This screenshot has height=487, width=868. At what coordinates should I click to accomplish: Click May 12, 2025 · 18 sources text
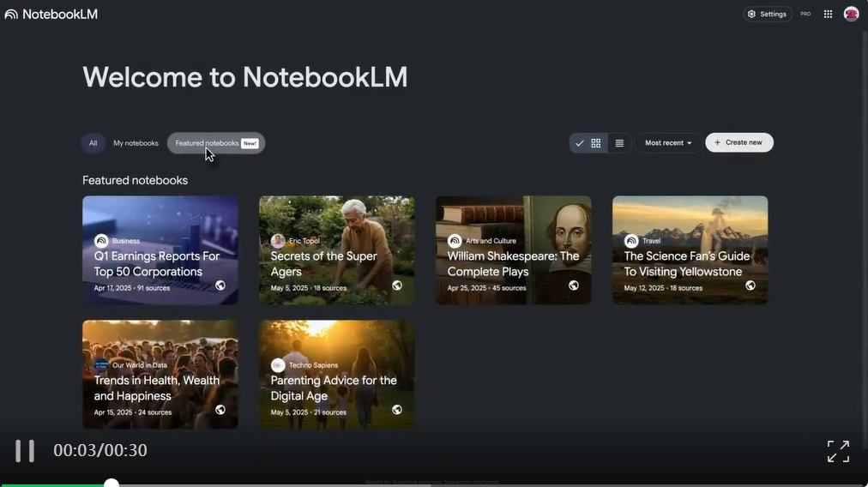coord(663,288)
